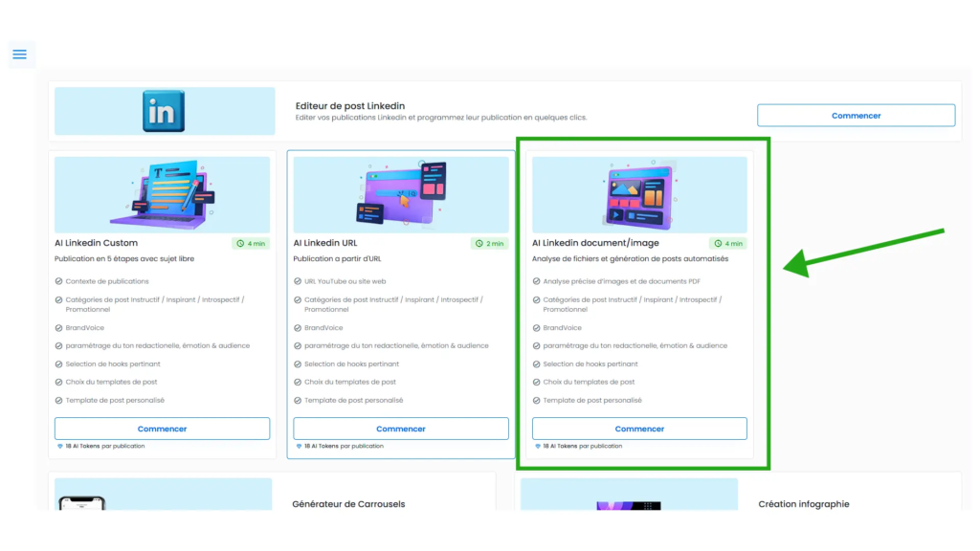Click Commencer under AI Linkedin document/image
980x551 pixels.
point(639,429)
